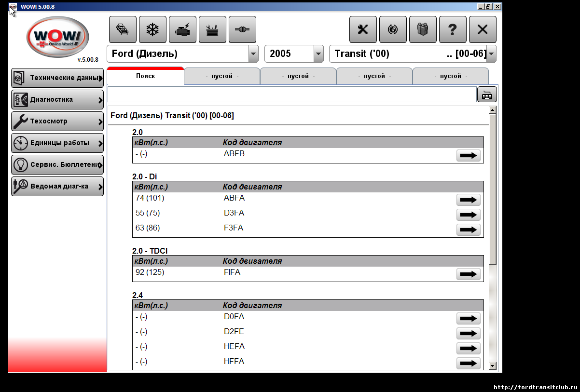Screen dimensions: 580x392
Task: Open the Технические данные section
Action: click(x=57, y=78)
